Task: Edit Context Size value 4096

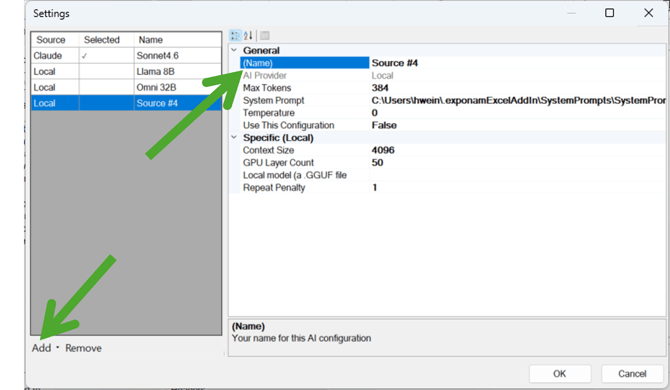Action: pos(517,150)
